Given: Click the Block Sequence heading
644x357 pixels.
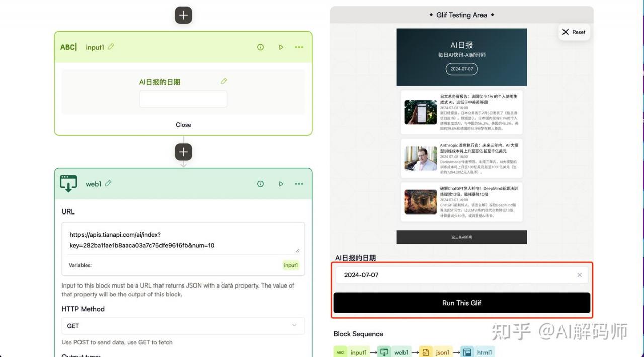Looking at the screenshot, I should coord(358,334).
